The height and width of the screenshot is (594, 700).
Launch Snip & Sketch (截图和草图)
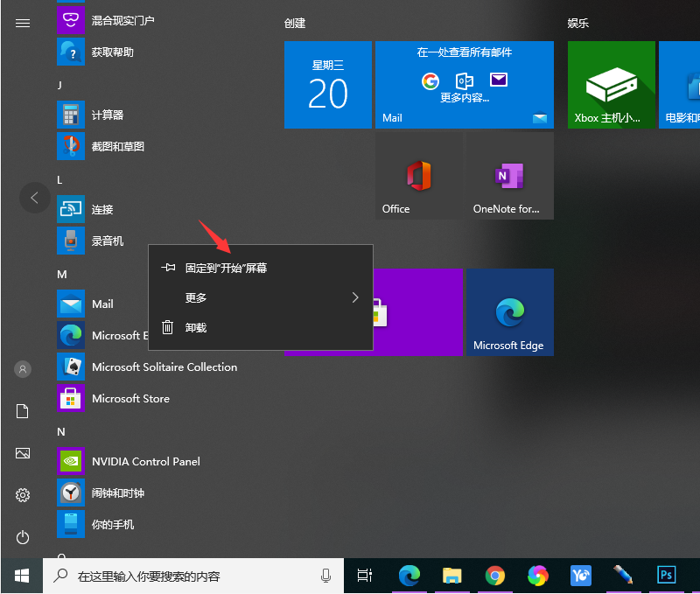coord(117,147)
